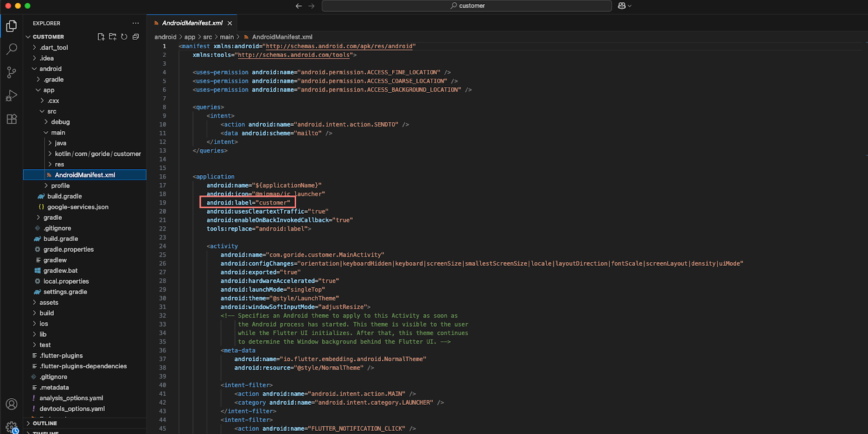Close the AndroidManifest.xml editor tab
The height and width of the screenshot is (434, 868).
coord(230,23)
